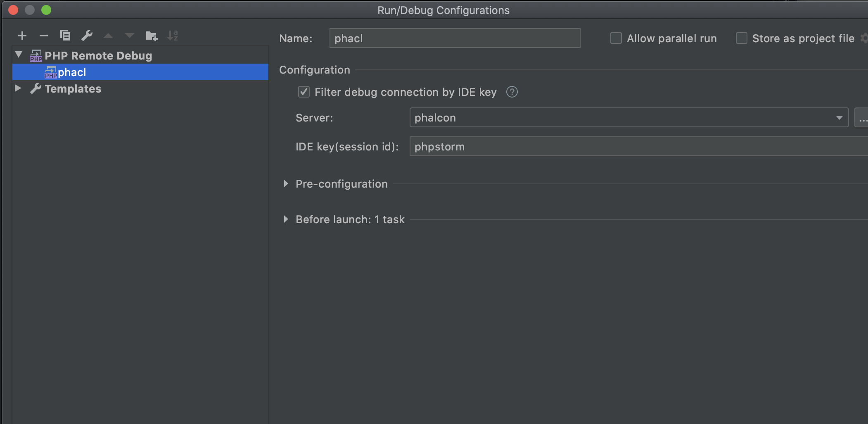The image size is (868, 424).
Task: Select the Templates tree item
Action: pos(73,89)
